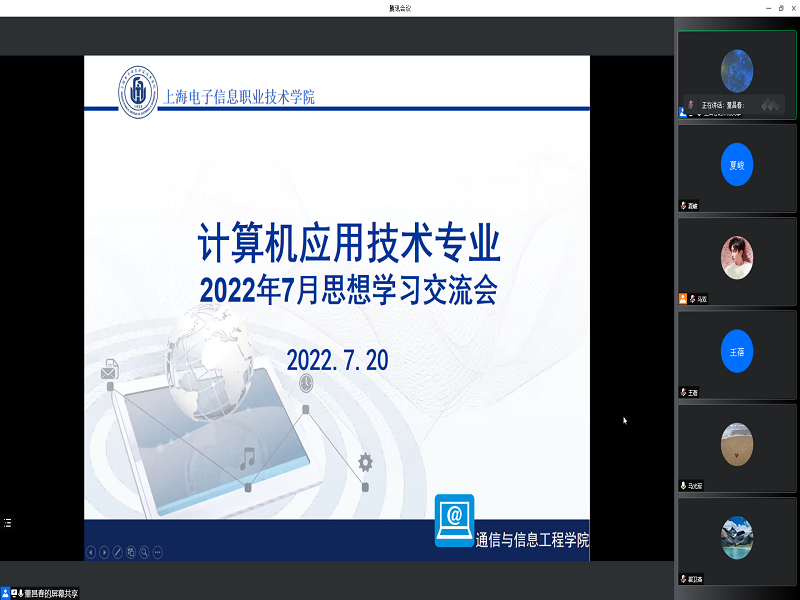Click the beach photo avatar participant tile
This screenshot has height=600, width=800.
pyautogui.click(x=737, y=446)
